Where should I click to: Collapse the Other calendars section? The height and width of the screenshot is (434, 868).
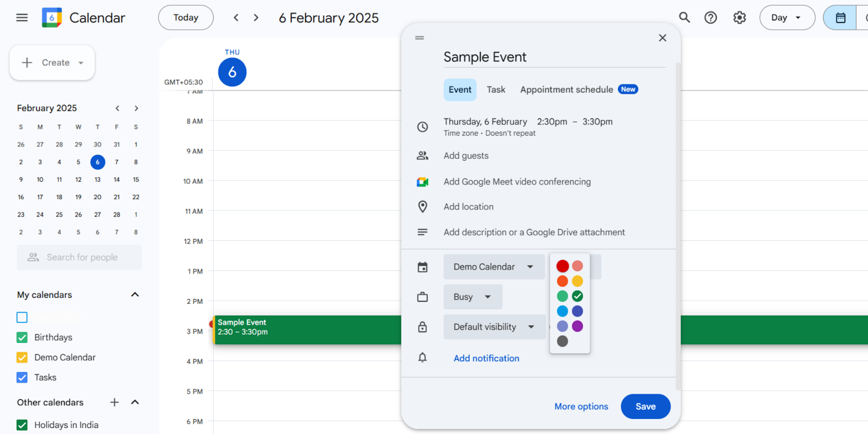[x=135, y=402]
